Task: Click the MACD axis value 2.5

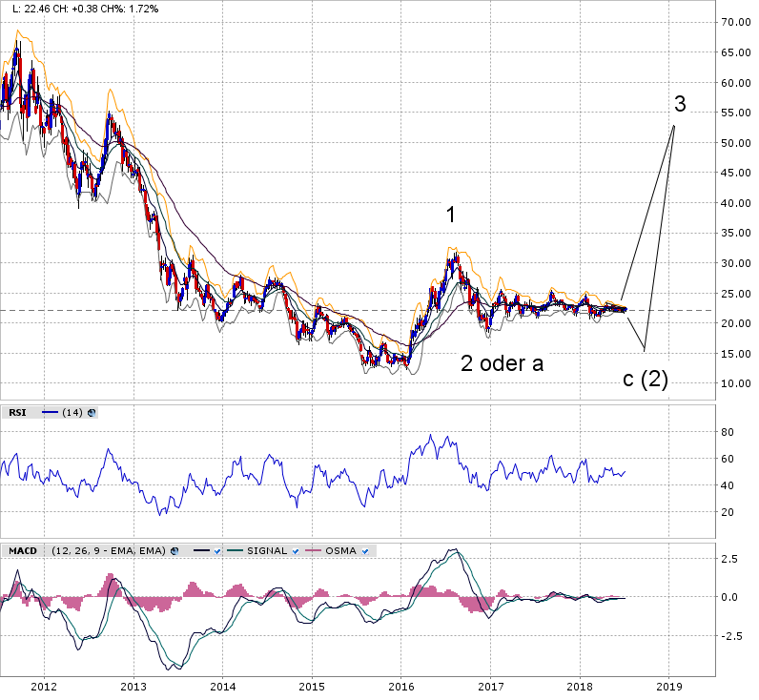Action: click(x=729, y=559)
